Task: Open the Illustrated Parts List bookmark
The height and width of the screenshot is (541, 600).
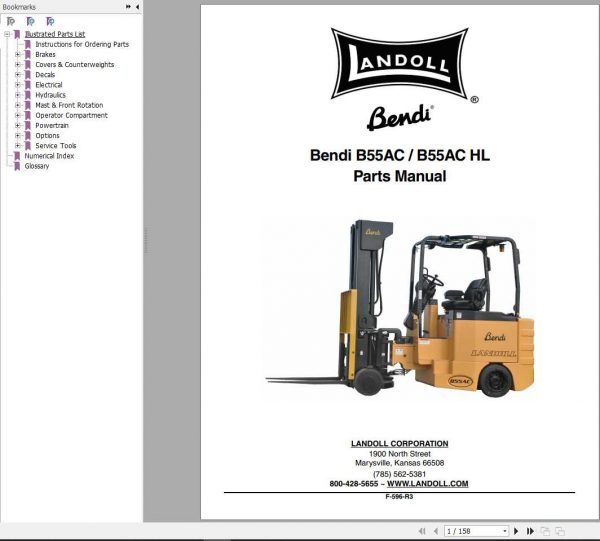Action: click(55, 34)
